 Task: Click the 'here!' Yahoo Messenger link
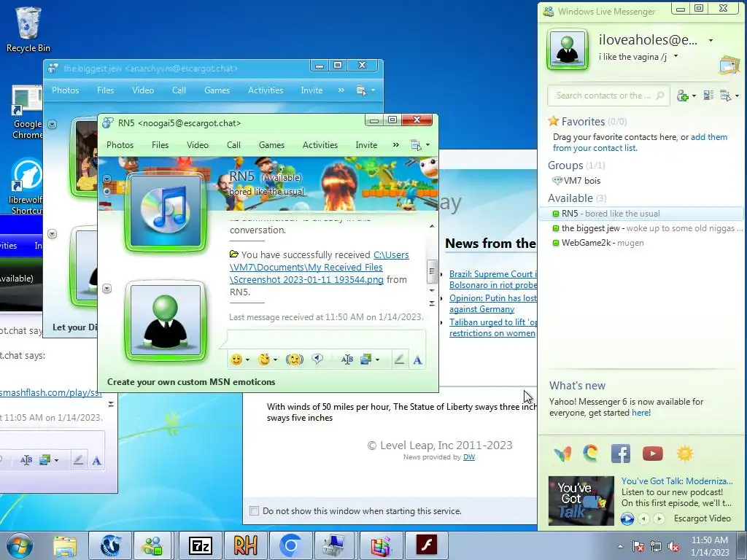[641, 413]
